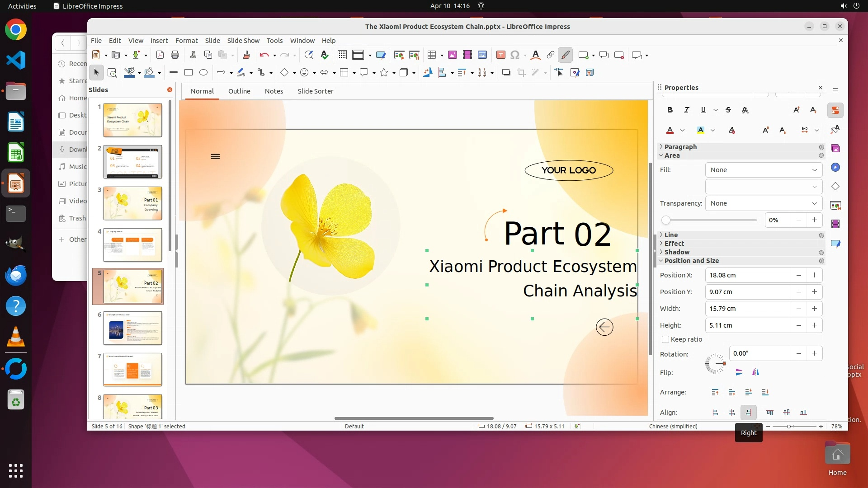Toggle Italic text formatting

coord(686,110)
